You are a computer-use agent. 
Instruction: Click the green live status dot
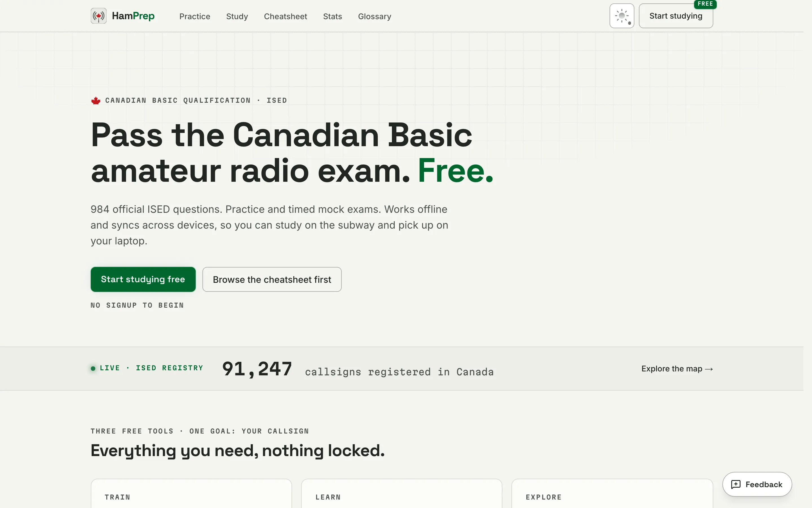tap(93, 368)
